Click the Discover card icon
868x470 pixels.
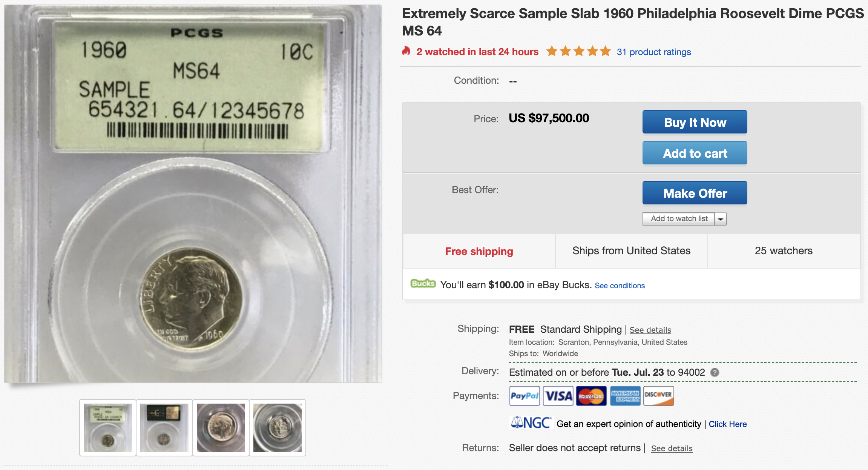[x=658, y=396]
